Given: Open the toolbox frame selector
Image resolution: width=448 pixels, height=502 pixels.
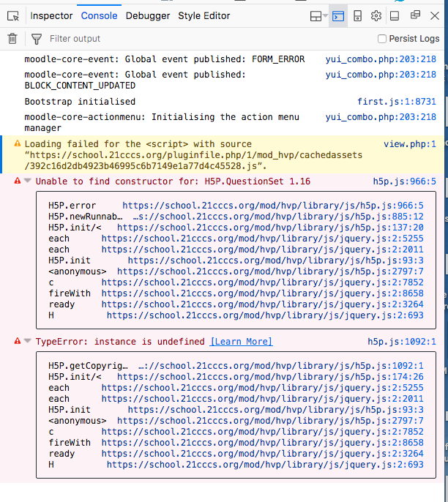Looking at the screenshot, I should click(319, 15).
